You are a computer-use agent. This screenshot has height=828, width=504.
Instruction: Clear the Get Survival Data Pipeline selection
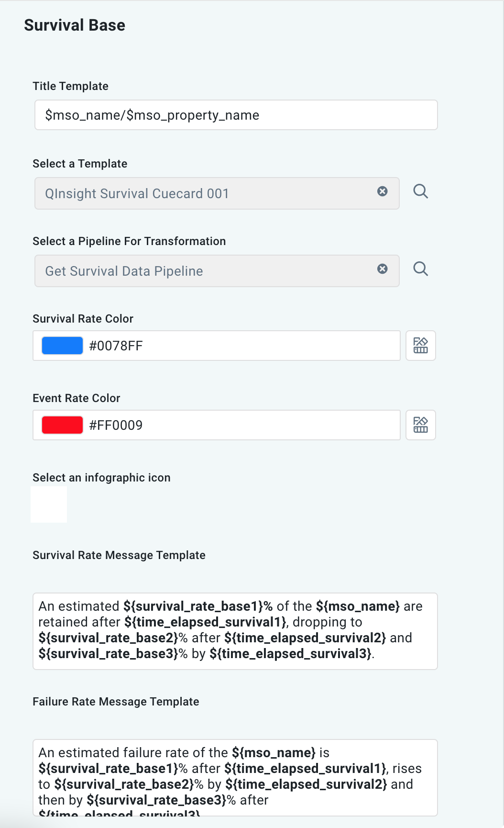coord(382,269)
